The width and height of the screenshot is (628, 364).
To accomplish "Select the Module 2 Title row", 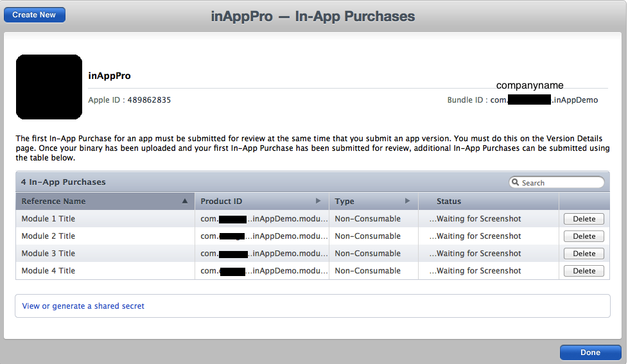I will (313, 236).
